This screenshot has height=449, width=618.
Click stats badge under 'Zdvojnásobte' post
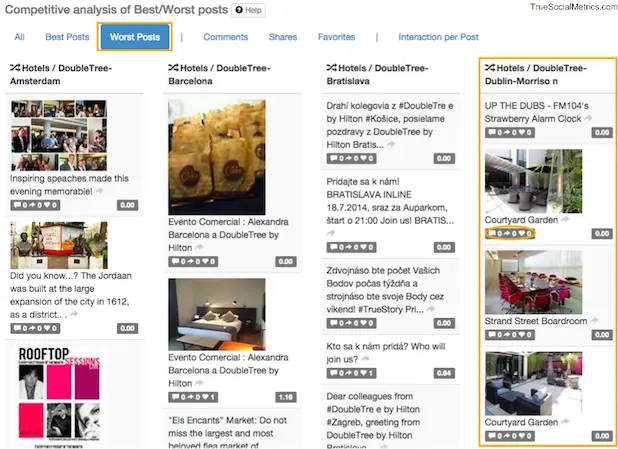point(351,323)
